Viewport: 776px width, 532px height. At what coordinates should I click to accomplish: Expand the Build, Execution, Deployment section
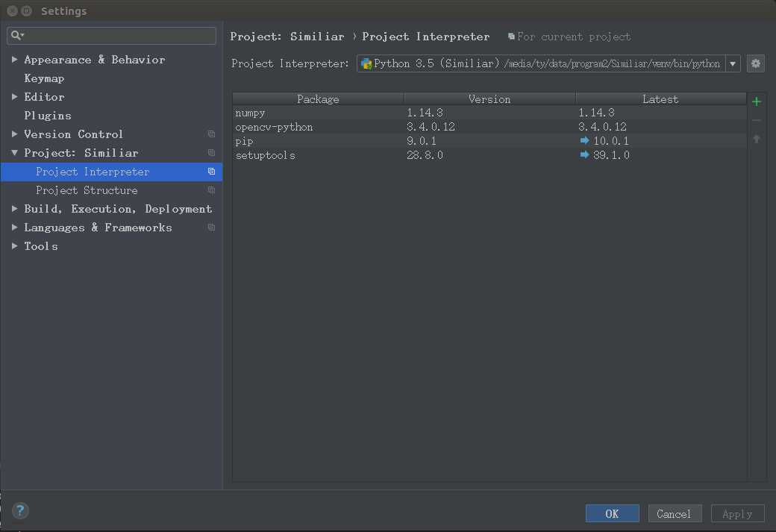click(x=14, y=208)
